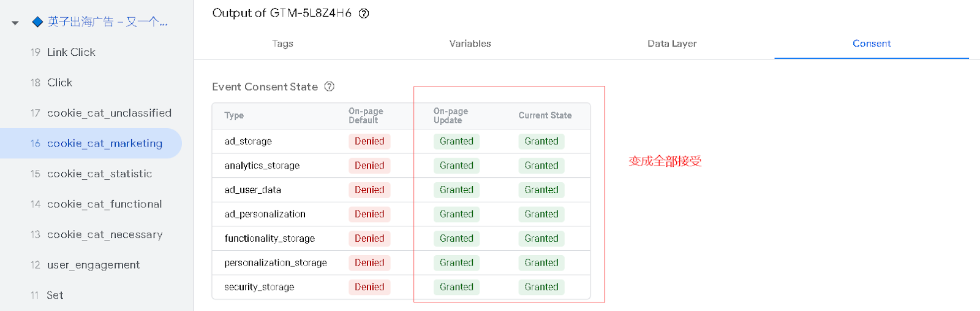Select the cookie_cat_marketing event
Viewport: 980px width, 311px height.
click(104, 144)
